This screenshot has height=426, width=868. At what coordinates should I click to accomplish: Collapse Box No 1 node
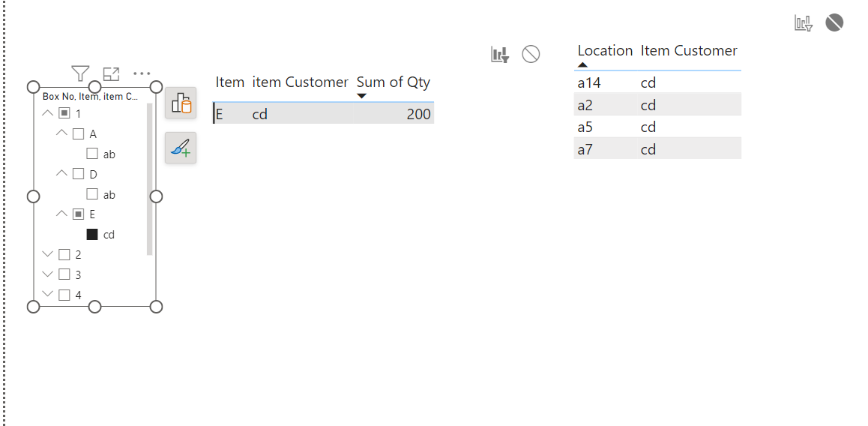(x=48, y=113)
